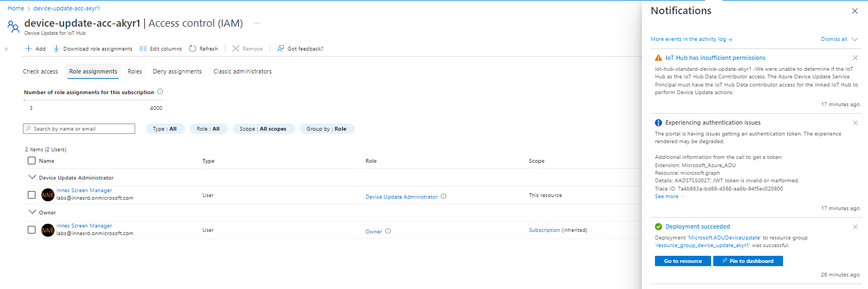Open Device Update Administrator role link

(x=402, y=197)
